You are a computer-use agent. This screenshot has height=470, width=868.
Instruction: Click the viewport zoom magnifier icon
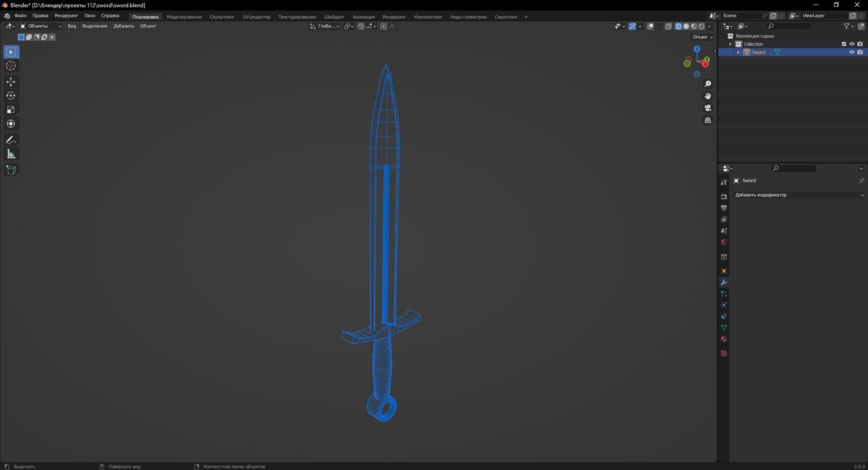tap(708, 84)
